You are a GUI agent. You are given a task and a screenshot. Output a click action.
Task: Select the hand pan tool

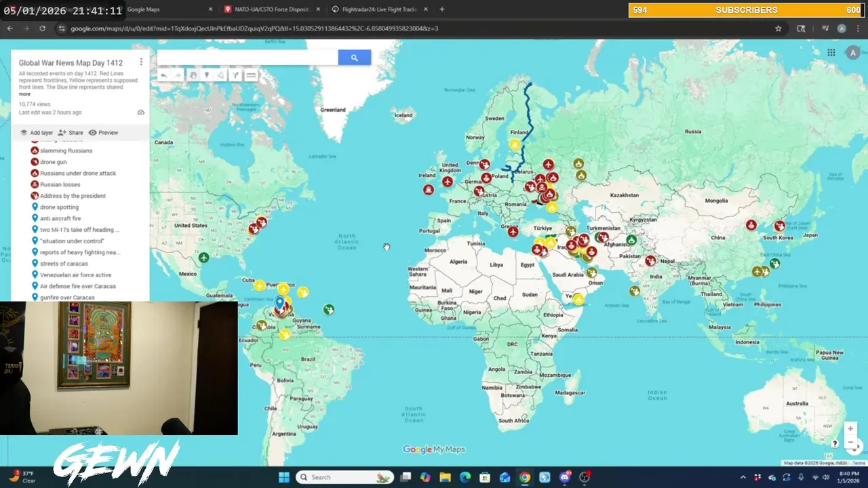[x=193, y=75]
